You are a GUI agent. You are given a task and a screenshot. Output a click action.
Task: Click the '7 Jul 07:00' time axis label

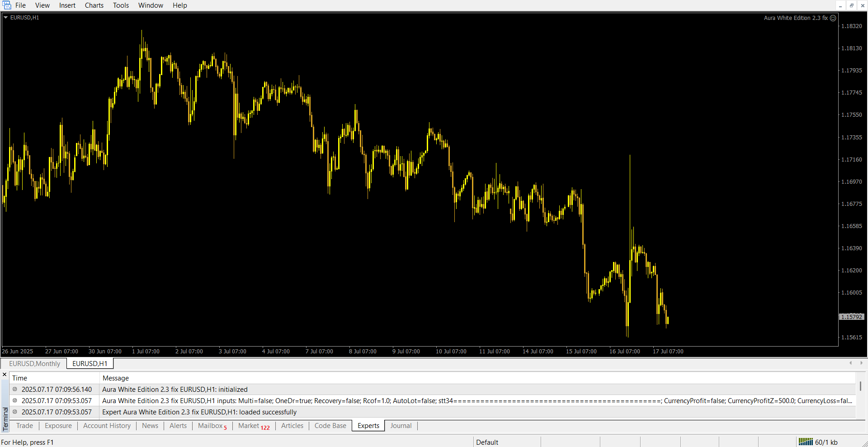tap(319, 352)
